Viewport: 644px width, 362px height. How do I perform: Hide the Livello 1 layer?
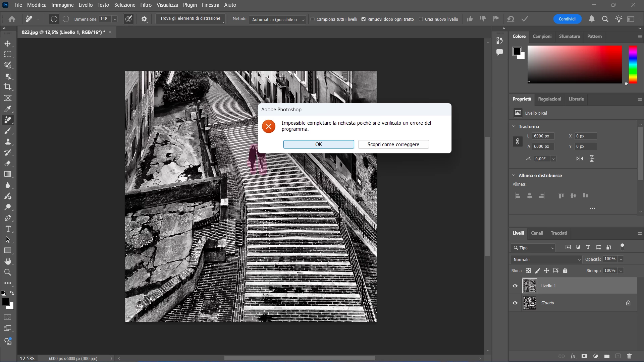click(x=515, y=286)
